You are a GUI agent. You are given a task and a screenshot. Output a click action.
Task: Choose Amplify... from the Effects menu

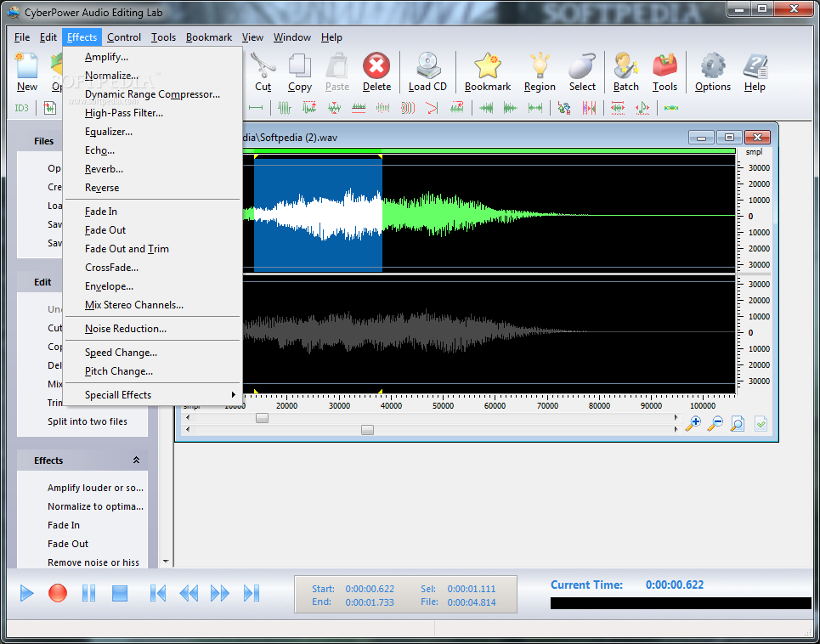point(151,57)
